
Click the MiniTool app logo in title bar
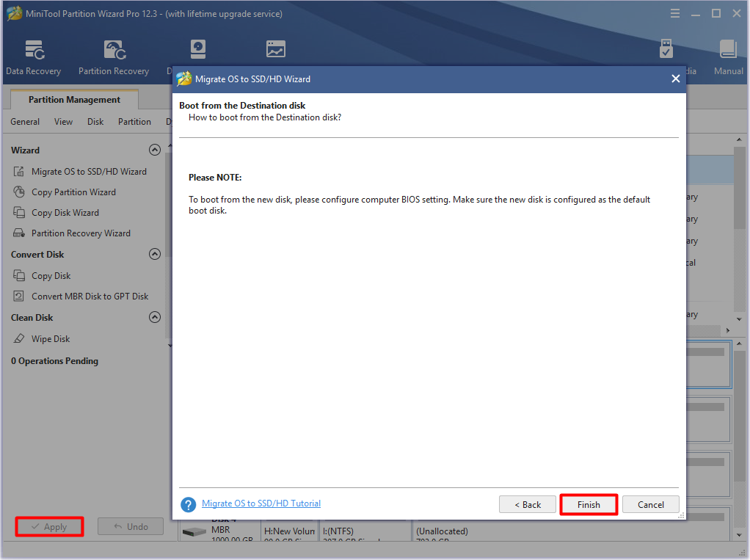(x=15, y=13)
